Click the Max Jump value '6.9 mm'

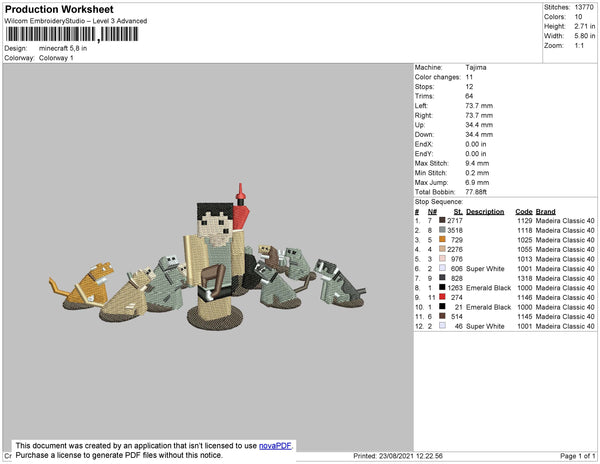477,182
